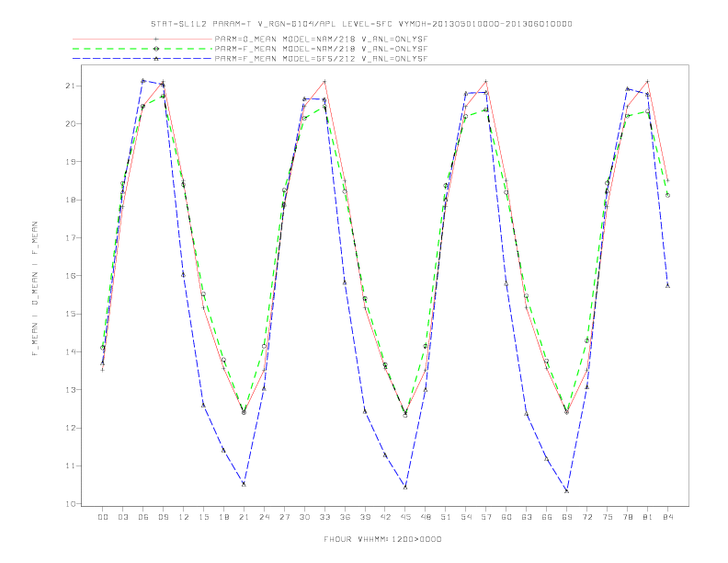Click the blue GFS triangle marker at hour 21
This screenshot has height=563, width=728.
click(x=244, y=484)
